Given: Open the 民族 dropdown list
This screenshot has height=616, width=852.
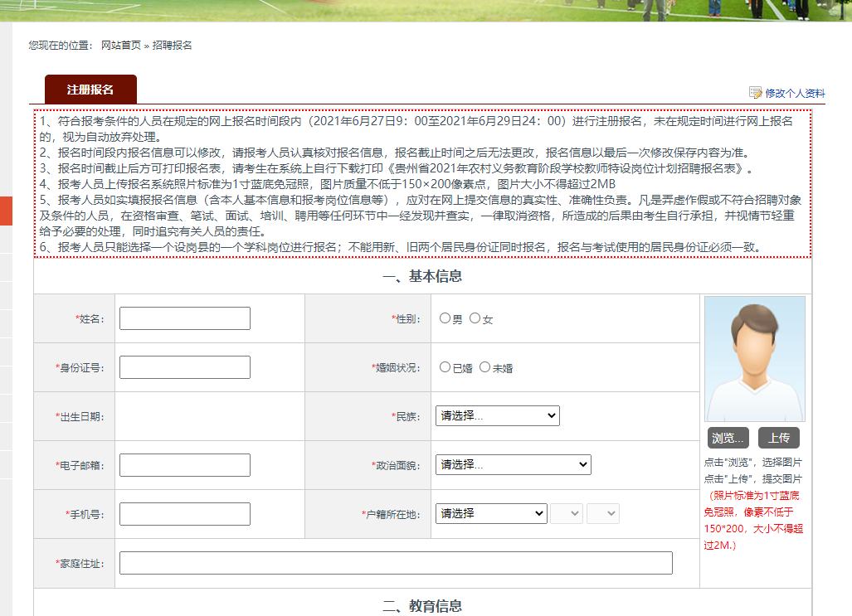Looking at the screenshot, I should 497,416.
